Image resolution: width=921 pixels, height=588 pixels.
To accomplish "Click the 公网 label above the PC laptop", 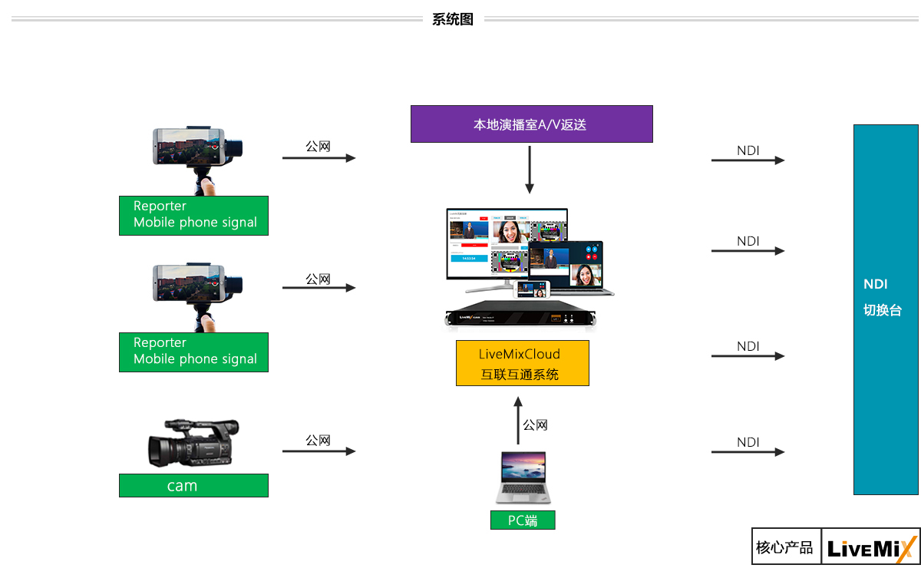I will (x=535, y=424).
